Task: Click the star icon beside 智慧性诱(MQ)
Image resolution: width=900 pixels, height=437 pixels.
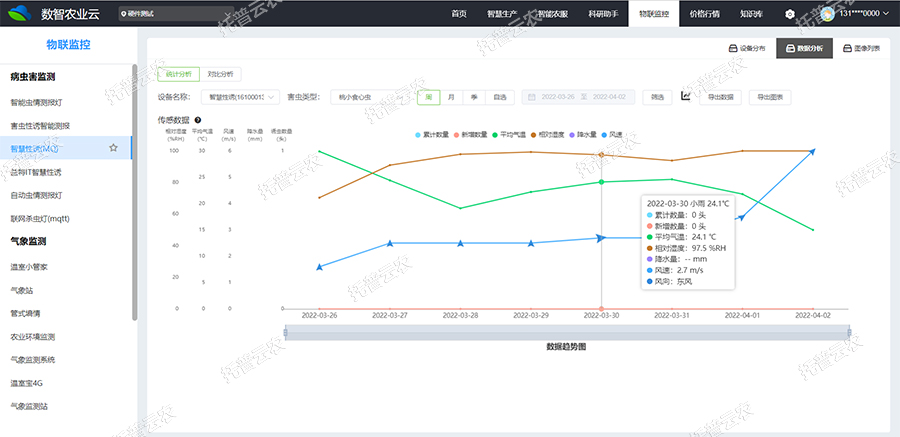Action: click(x=113, y=148)
